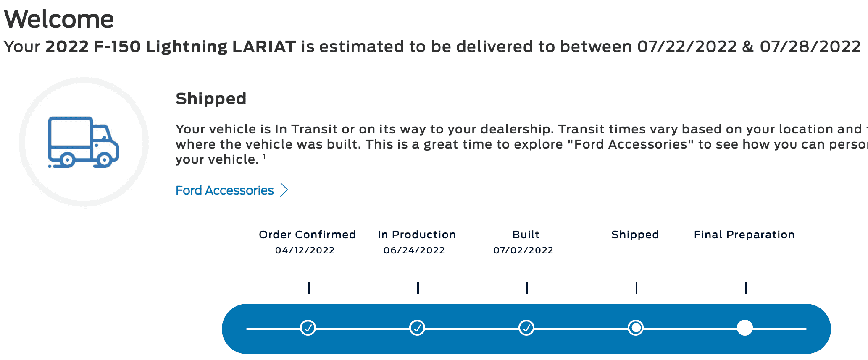868x360 pixels.
Task: Open the Ford Accessories link
Action: point(224,190)
